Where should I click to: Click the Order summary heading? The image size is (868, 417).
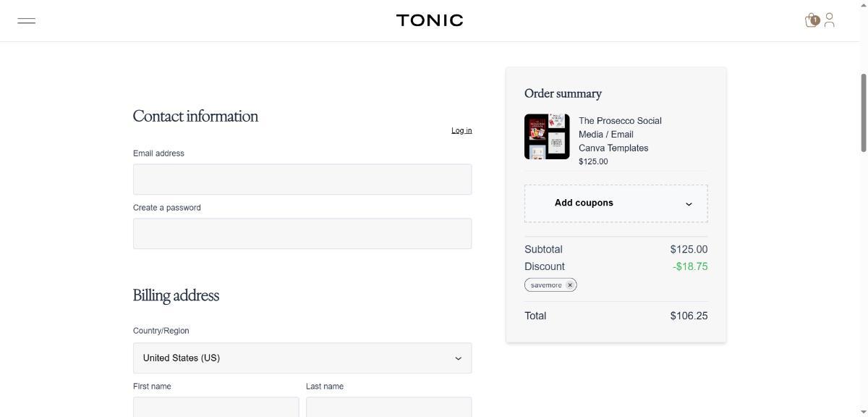tap(563, 93)
